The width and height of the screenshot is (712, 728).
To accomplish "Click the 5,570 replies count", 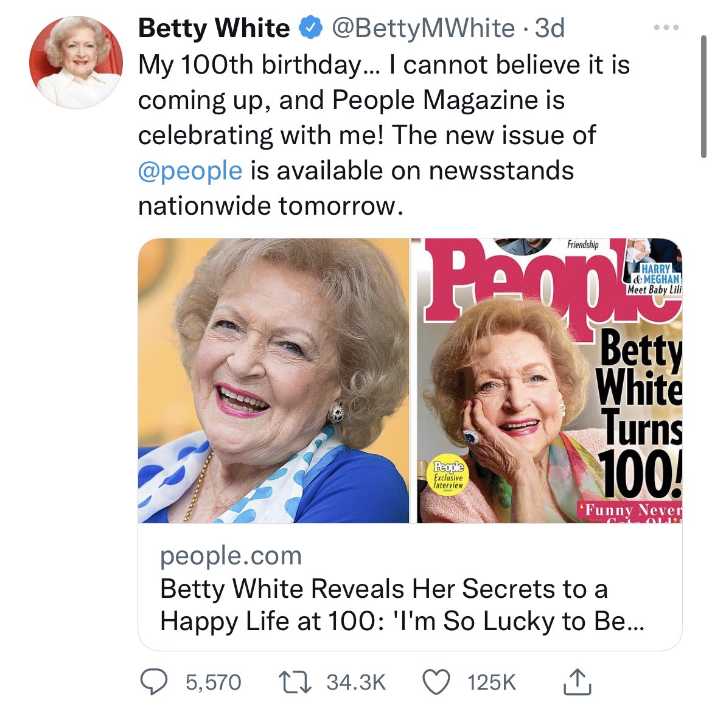I will click(x=213, y=682).
